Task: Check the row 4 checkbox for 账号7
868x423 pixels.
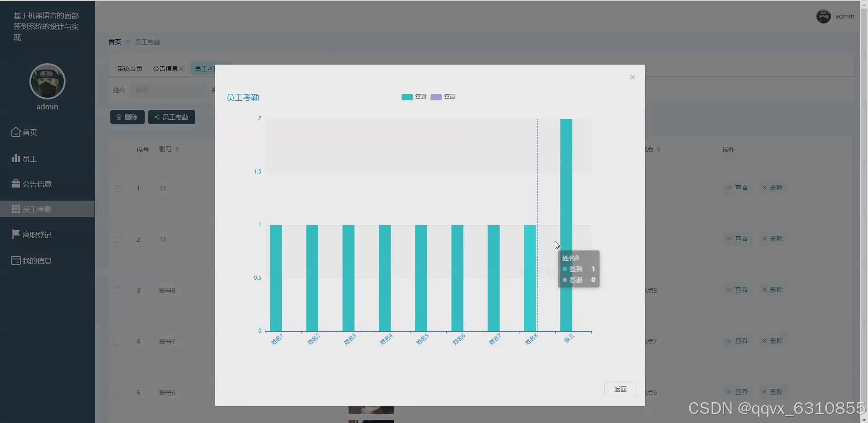Action: (118, 341)
